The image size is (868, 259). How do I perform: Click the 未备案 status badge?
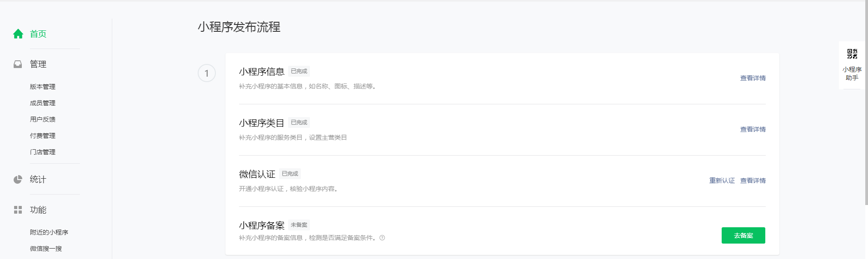pos(299,225)
